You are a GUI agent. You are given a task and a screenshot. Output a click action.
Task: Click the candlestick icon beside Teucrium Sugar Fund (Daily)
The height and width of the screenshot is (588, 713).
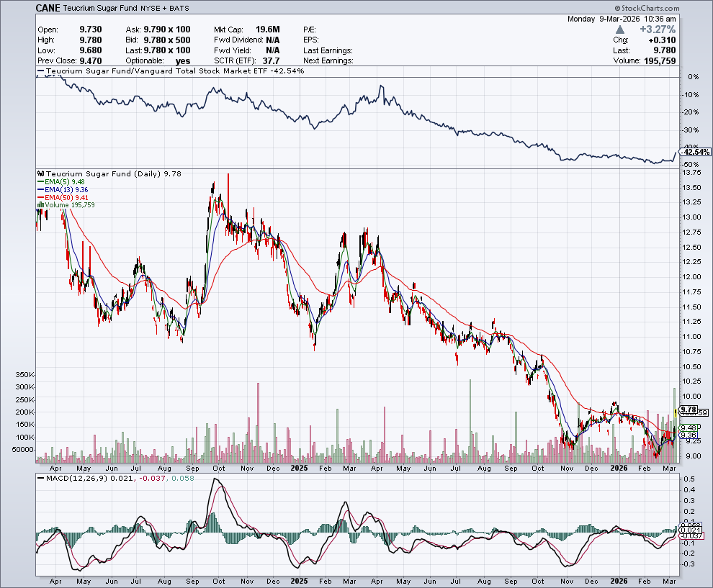41,173
